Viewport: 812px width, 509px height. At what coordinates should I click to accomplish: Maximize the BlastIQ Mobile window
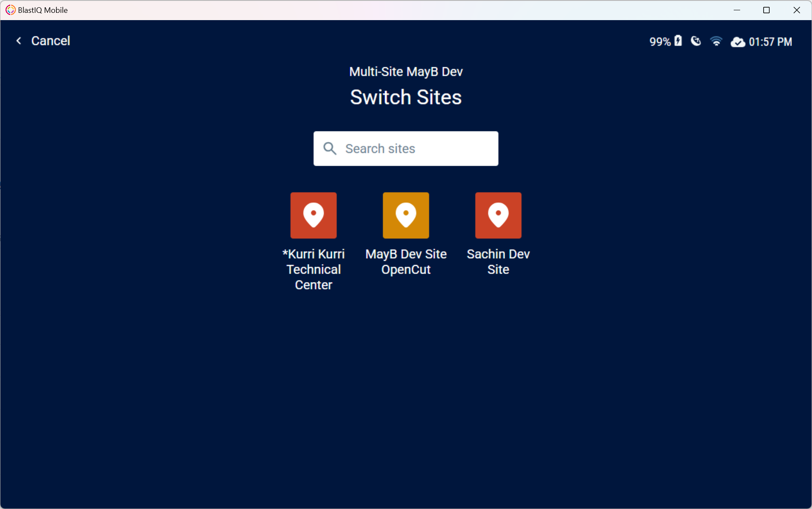click(767, 10)
